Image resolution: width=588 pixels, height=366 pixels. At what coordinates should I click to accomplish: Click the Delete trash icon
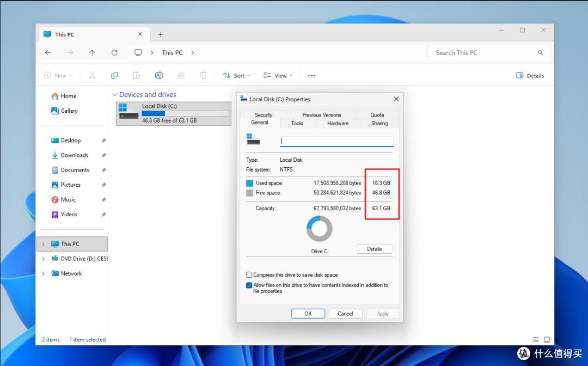coord(203,75)
